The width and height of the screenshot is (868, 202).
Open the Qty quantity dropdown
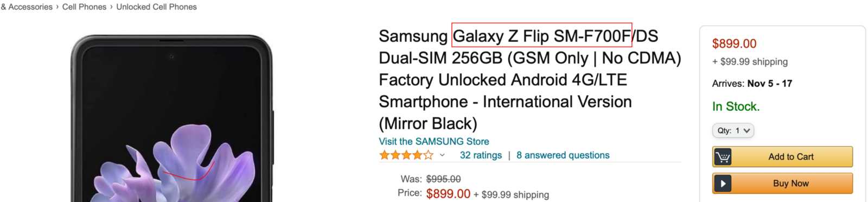click(733, 130)
